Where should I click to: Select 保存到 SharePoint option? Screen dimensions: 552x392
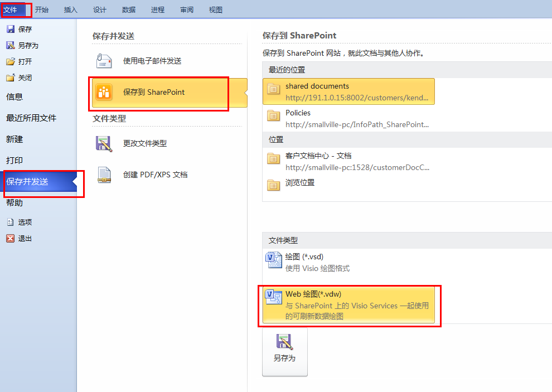(170, 92)
